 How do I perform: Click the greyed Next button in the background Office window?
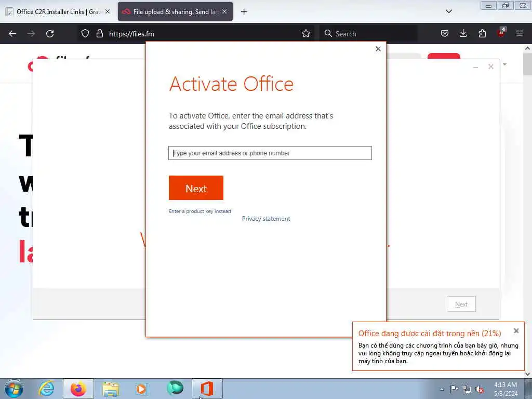click(461, 304)
